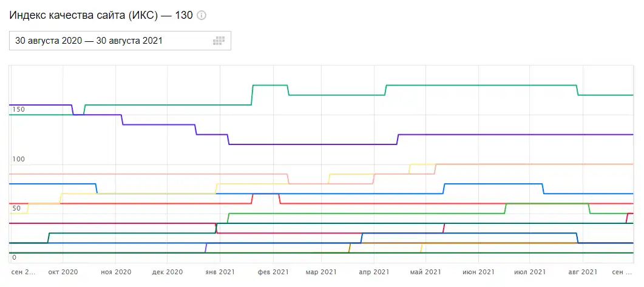Viewport: 644px width, 287px height.
Task: Select the окт 2020 axis label
Action: pyautogui.click(x=63, y=272)
